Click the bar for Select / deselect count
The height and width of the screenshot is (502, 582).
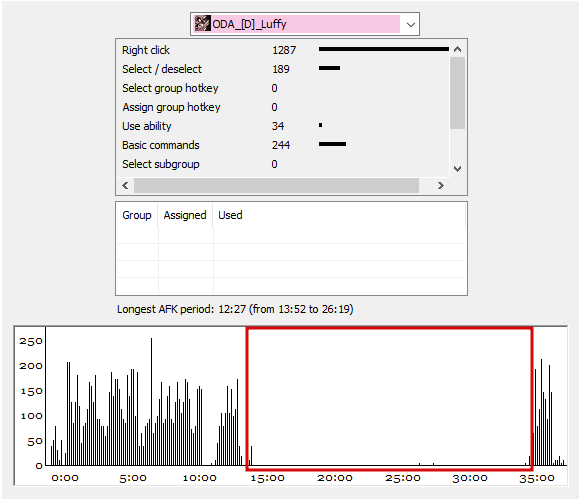[x=329, y=68]
